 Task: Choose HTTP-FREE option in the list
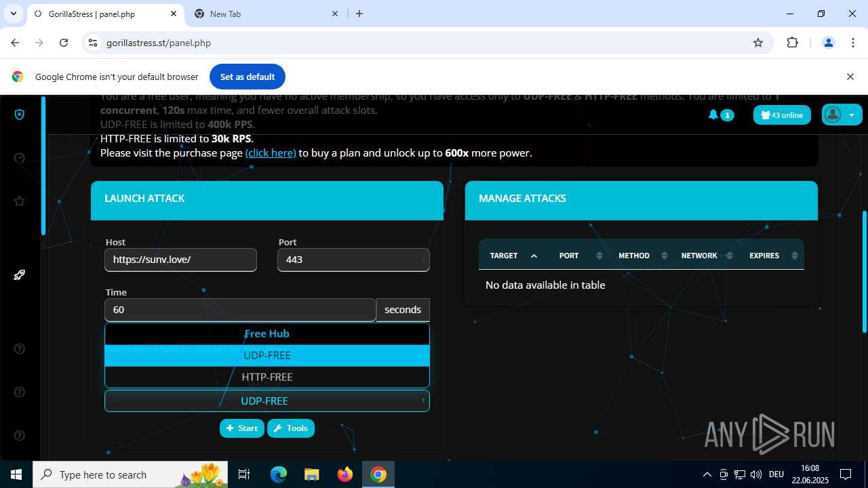pyautogui.click(x=267, y=377)
